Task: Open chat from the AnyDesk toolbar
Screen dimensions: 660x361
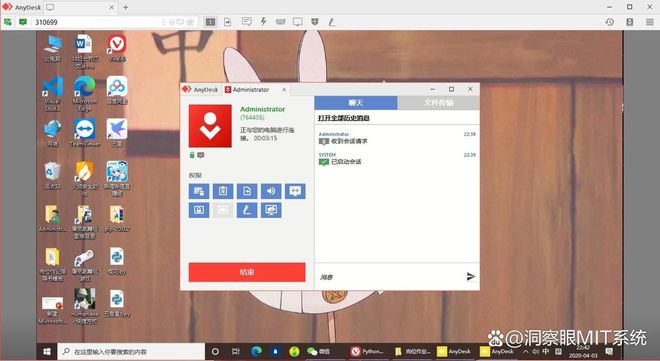Action: 247,22
